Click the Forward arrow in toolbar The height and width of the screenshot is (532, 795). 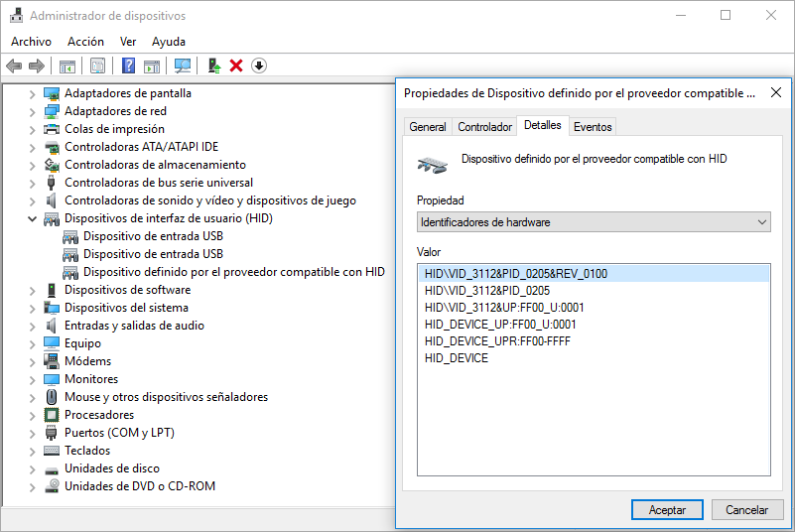tap(37, 66)
